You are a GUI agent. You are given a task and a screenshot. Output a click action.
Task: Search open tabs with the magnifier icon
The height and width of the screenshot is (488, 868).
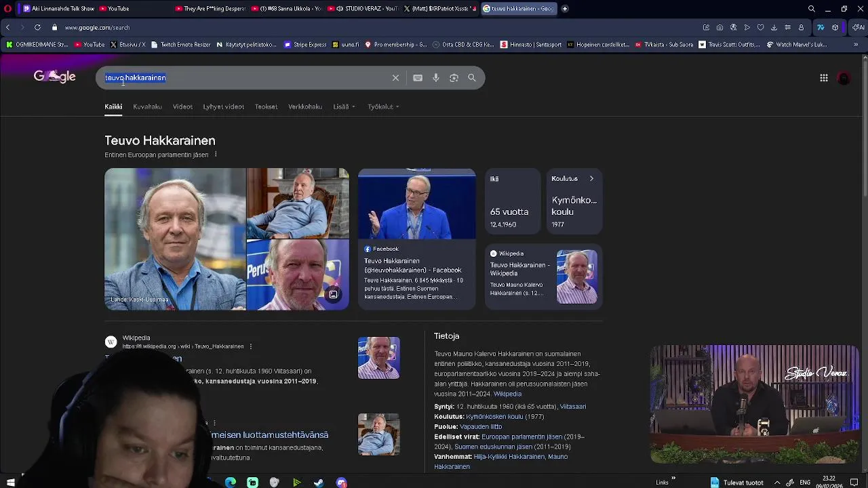click(x=811, y=9)
